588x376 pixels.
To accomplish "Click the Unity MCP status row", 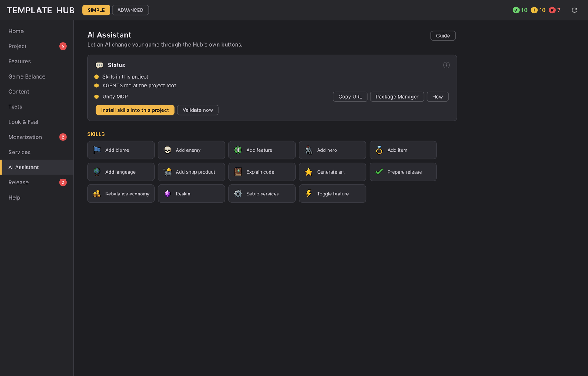I will pos(272,97).
